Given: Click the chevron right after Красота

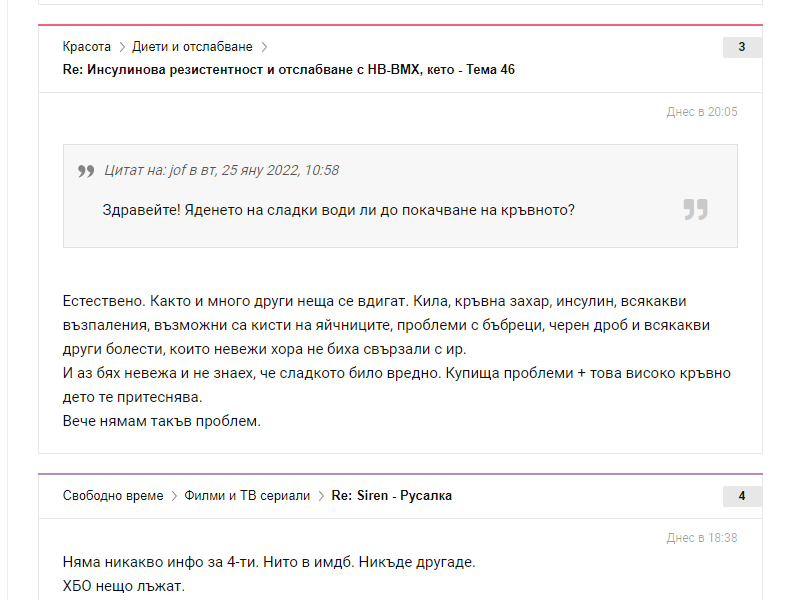Looking at the screenshot, I should (x=122, y=47).
